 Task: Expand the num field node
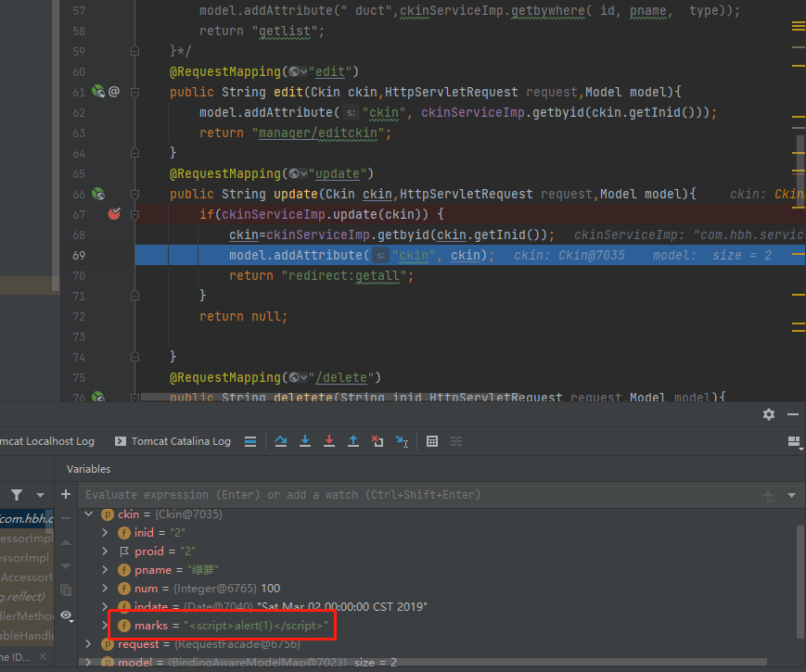click(105, 588)
